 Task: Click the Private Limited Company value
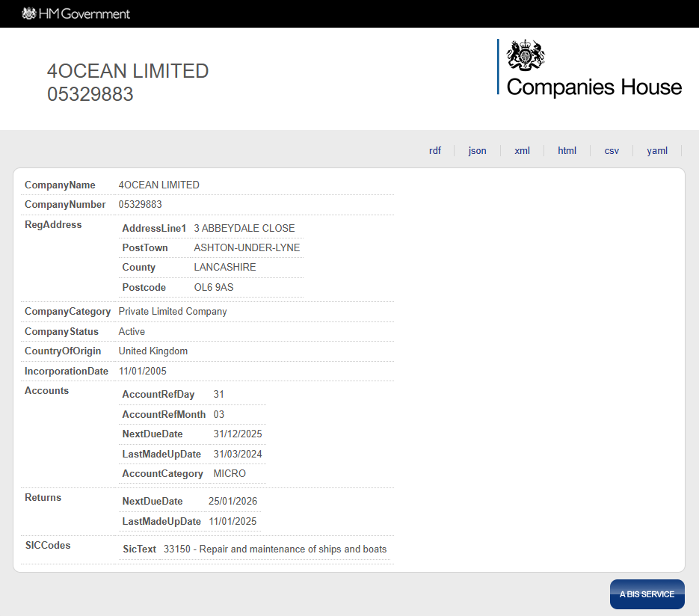pyautogui.click(x=173, y=312)
